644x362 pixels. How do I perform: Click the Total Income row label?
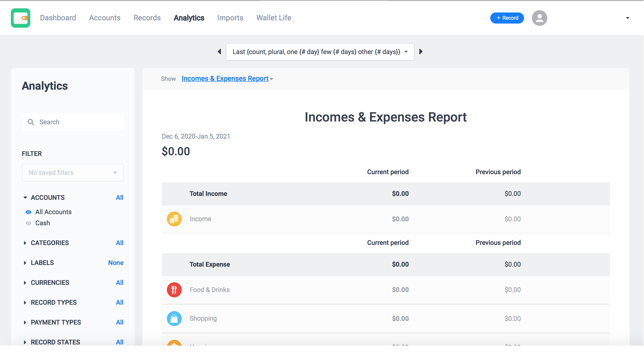tap(208, 194)
